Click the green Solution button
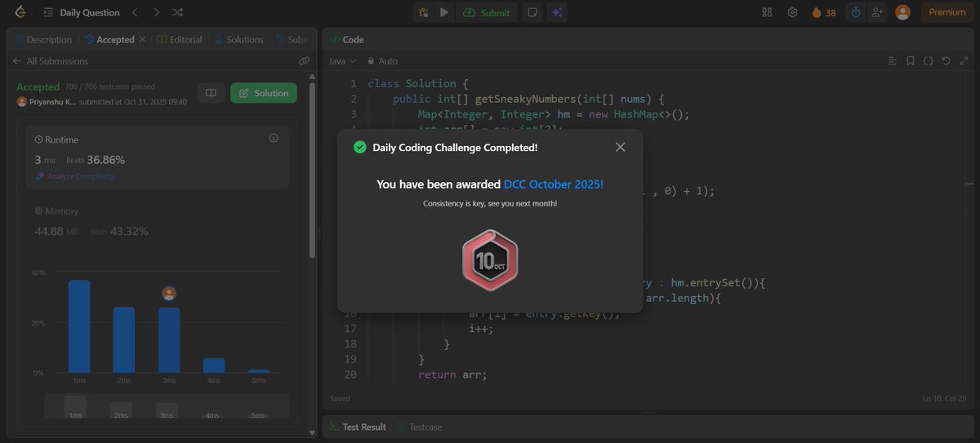The image size is (980, 443). pos(264,93)
